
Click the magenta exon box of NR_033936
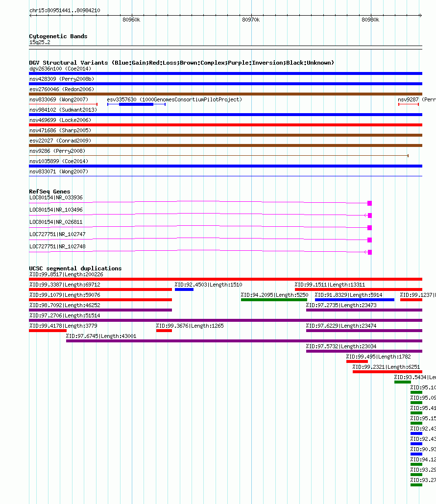click(x=370, y=203)
